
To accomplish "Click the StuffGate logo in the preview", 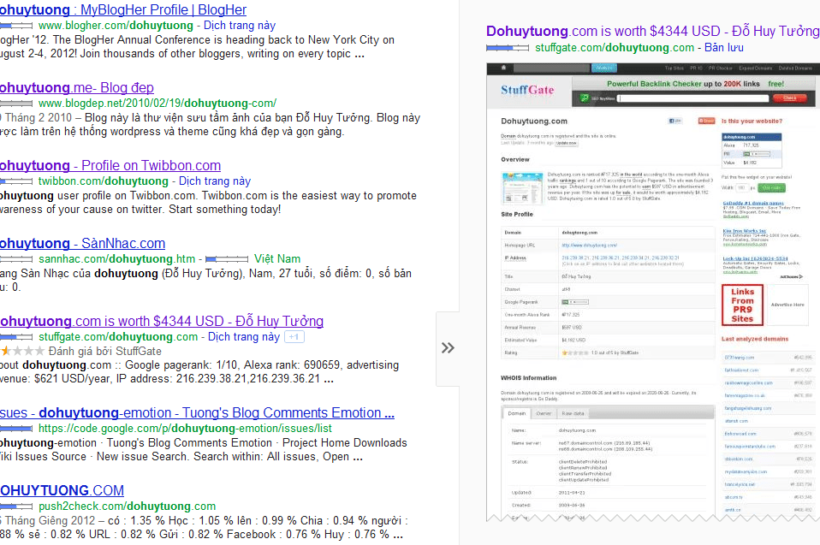I will click(527, 90).
